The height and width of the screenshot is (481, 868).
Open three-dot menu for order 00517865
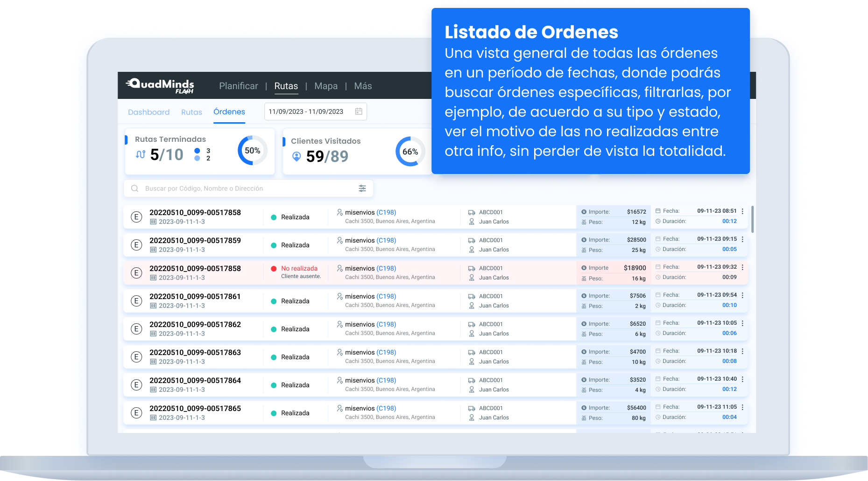coord(742,407)
